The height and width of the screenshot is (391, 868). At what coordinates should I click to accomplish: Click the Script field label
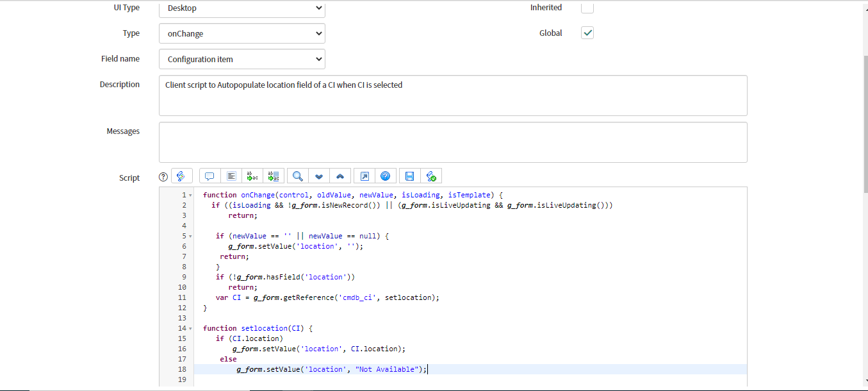click(129, 178)
